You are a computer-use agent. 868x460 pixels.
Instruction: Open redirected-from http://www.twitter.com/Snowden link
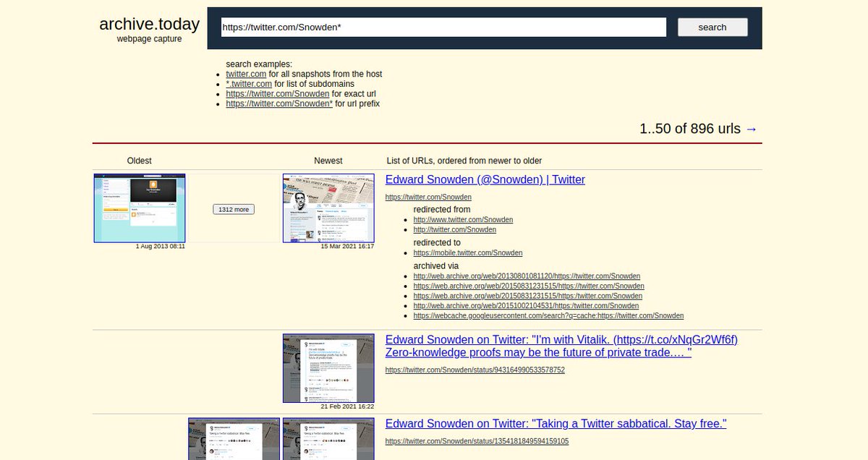[x=463, y=220]
